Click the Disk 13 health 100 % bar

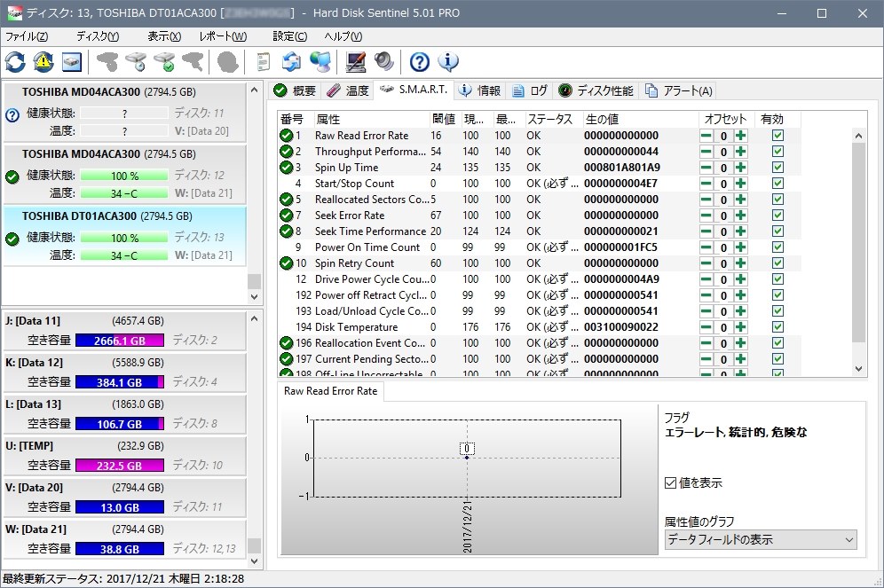(x=124, y=238)
